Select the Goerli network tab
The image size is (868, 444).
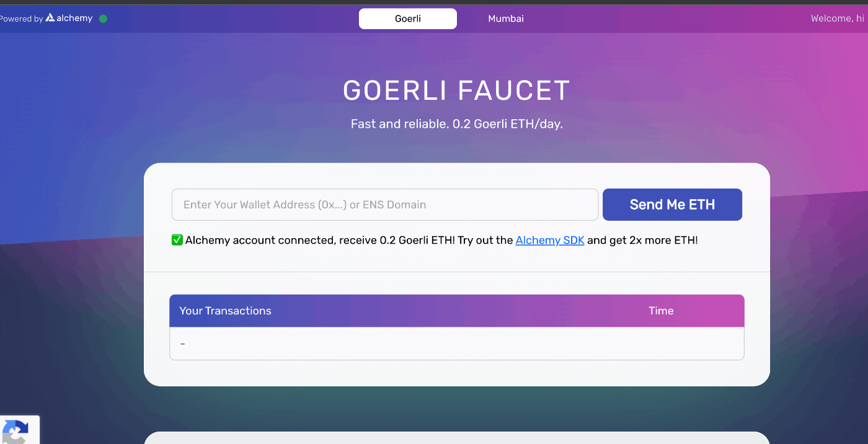click(407, 19)
